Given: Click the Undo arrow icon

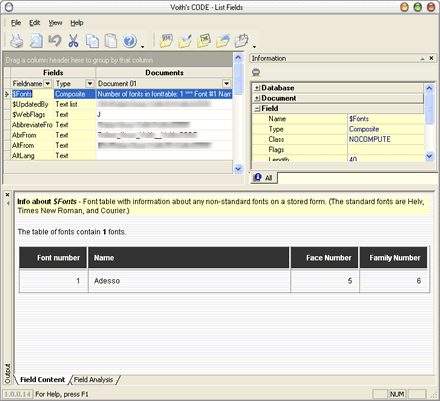Looking at the screenshot, I should coord(55,41).
